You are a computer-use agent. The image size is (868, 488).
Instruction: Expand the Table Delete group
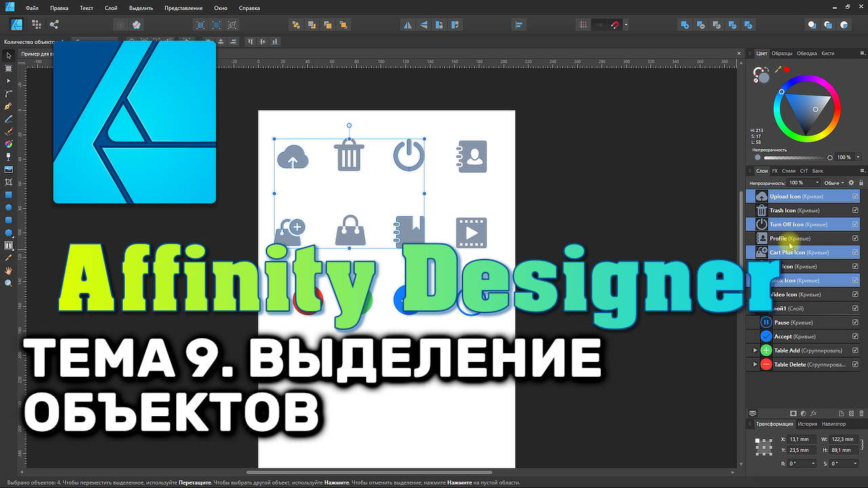[x=755, y=365]
